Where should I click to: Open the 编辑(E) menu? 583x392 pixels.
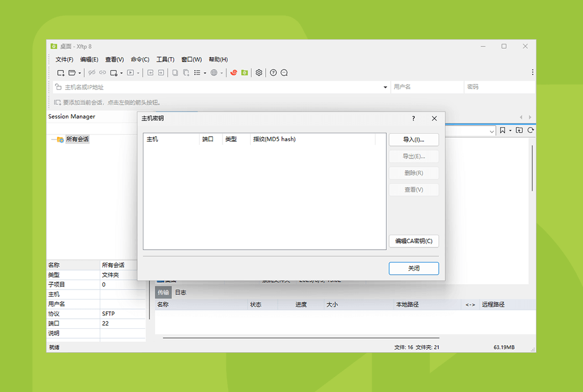tap(89, 59)
